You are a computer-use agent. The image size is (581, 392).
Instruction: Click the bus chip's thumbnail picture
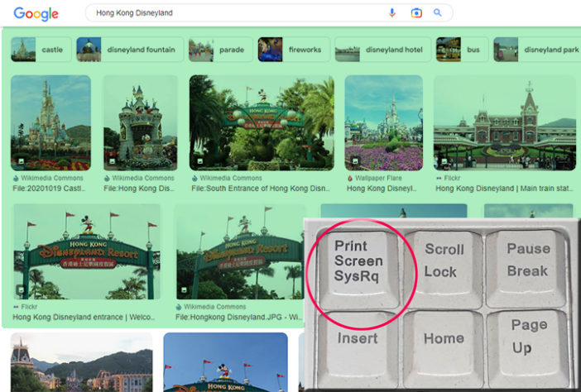point(449,50)
